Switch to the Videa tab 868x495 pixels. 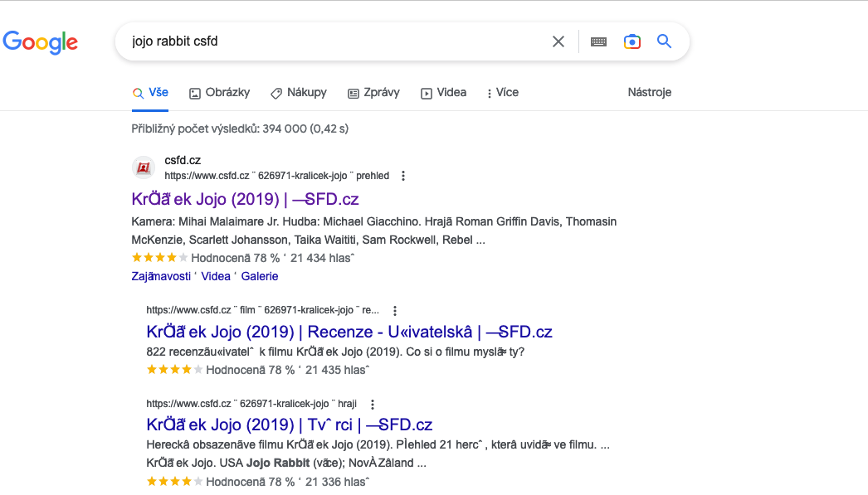443,93
